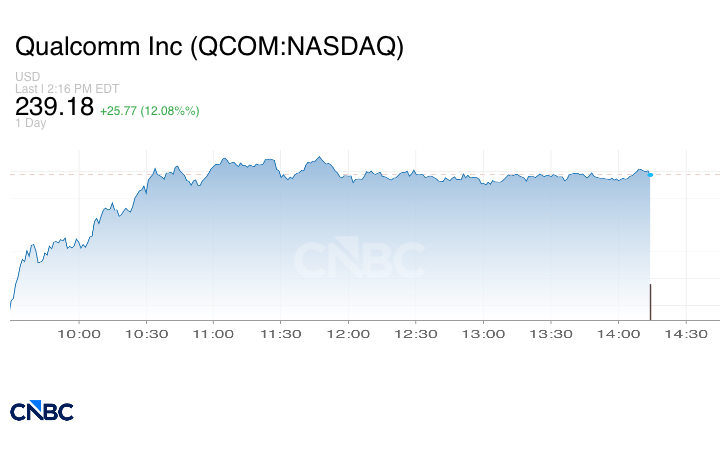
Task: Click the CNBC watermark in the chart
Action: coord(360,258)
